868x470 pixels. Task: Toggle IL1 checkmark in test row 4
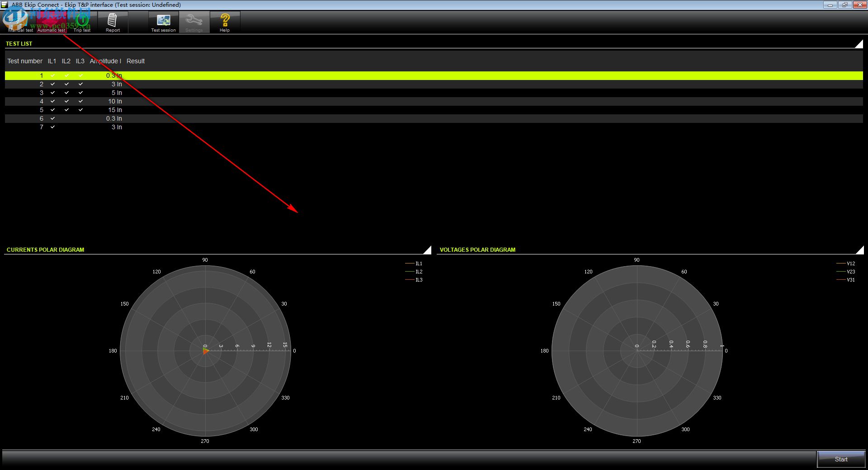pos(52,101)
